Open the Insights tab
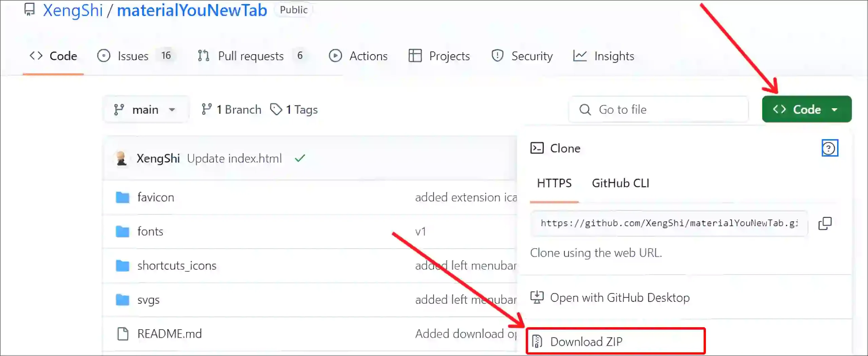This screenshot has width=868, height=356. 604,56
